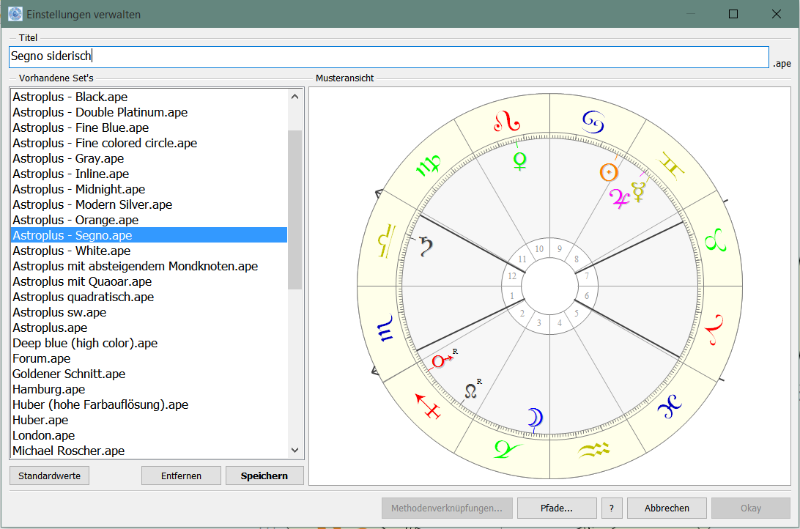Click the green Venus planet glyph
The width and height of the screenshot is (800, 529).
(x=519, y=161)
